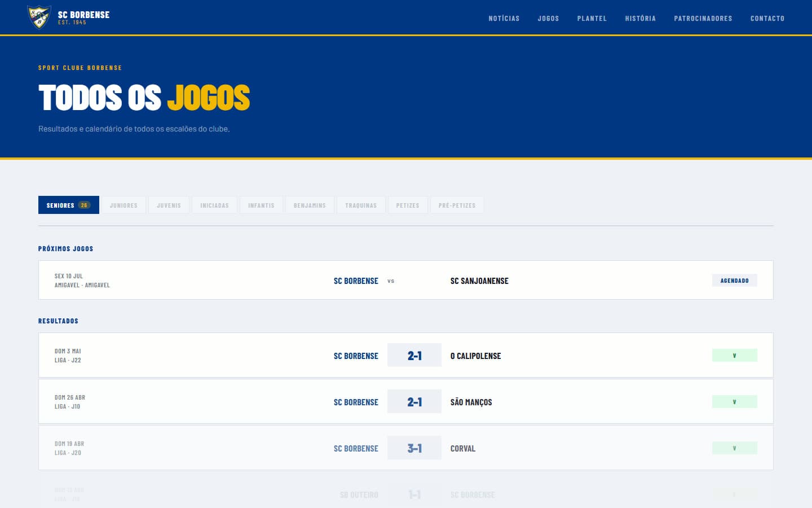Click the Próximos Jogos section heading

65,248
